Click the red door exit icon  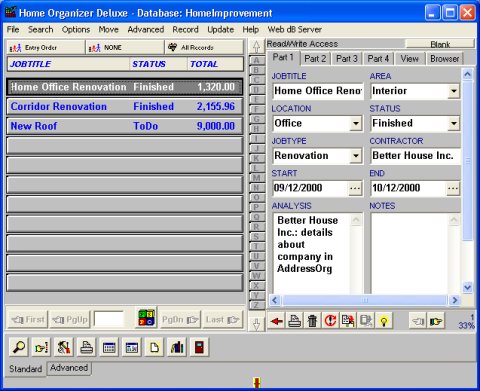(199, 347)
